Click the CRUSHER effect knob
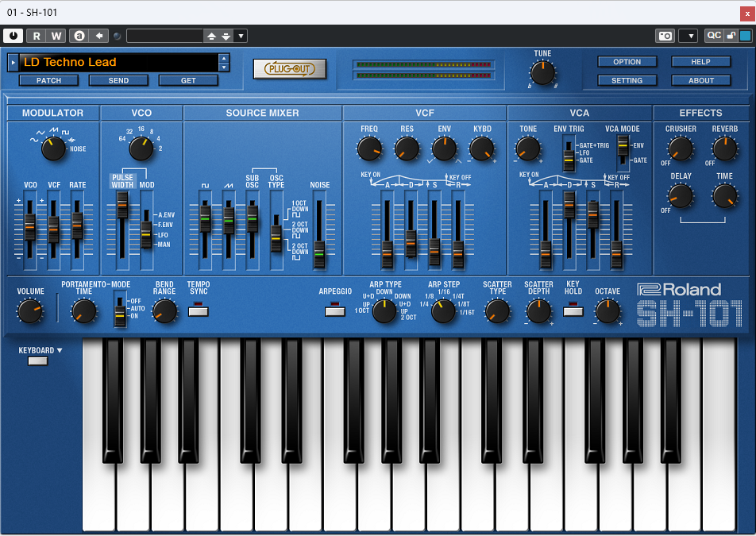 point(681,148)
